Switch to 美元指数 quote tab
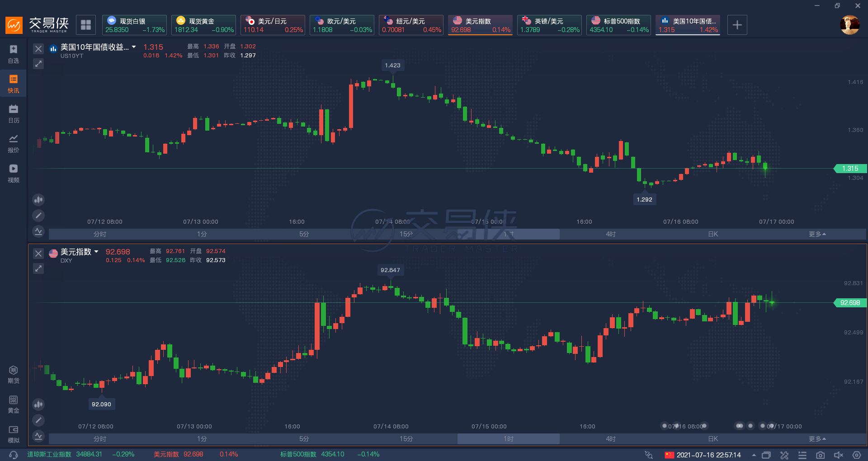Image resolution: width=868 pixels, height=461 pixels. (481, 25)
